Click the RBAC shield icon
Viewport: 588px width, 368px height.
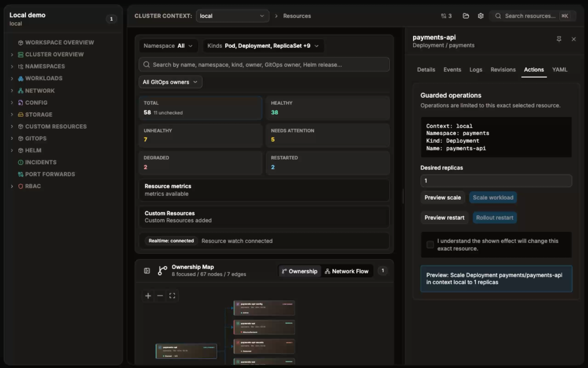point(21,186)
